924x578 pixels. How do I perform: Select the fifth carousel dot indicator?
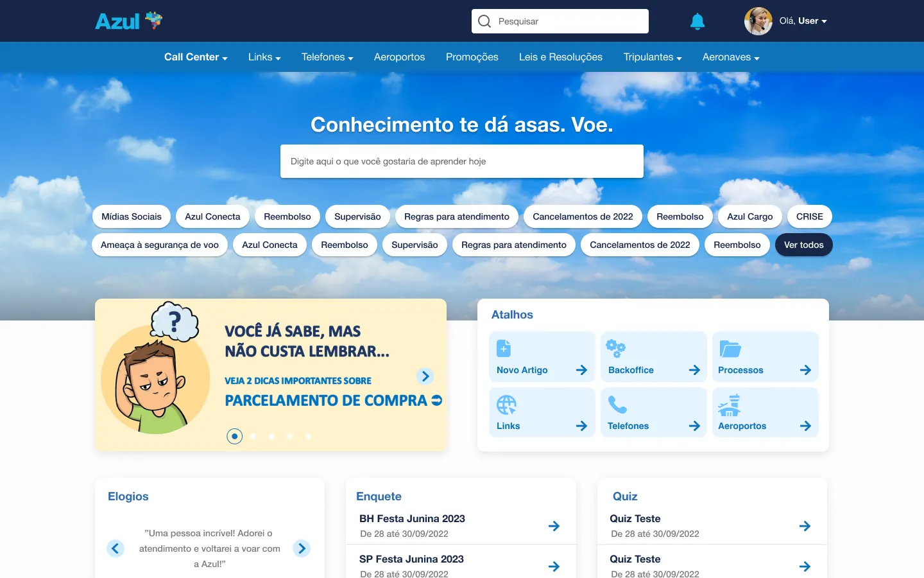click(308, 437)
